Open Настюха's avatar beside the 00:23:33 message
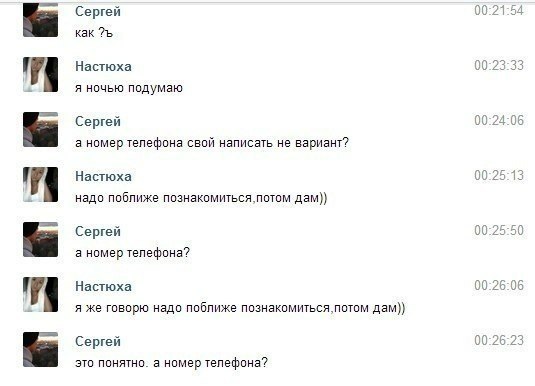The width and height of the screenshot is (535, 386). (x=40, y=74)
